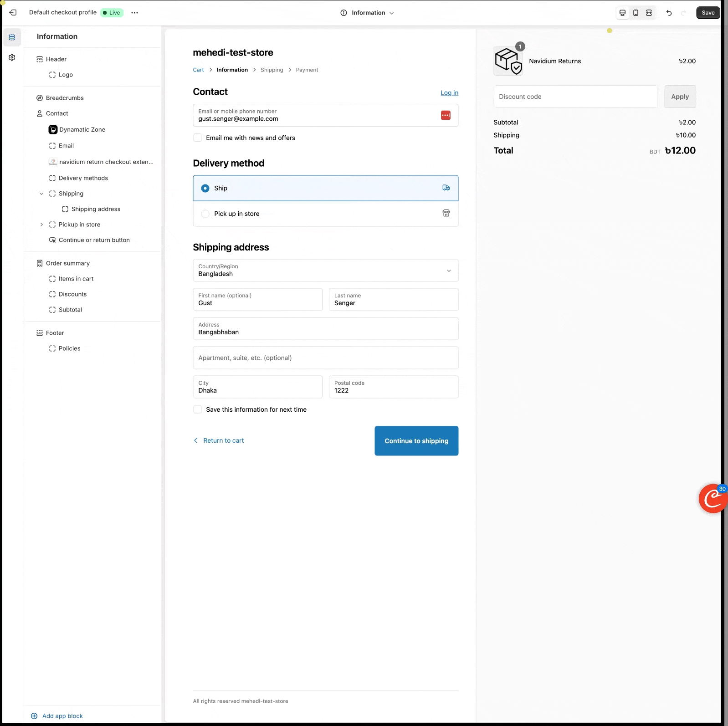Select 'Dynamatic Zone' in the sidebar

point(82,130)
